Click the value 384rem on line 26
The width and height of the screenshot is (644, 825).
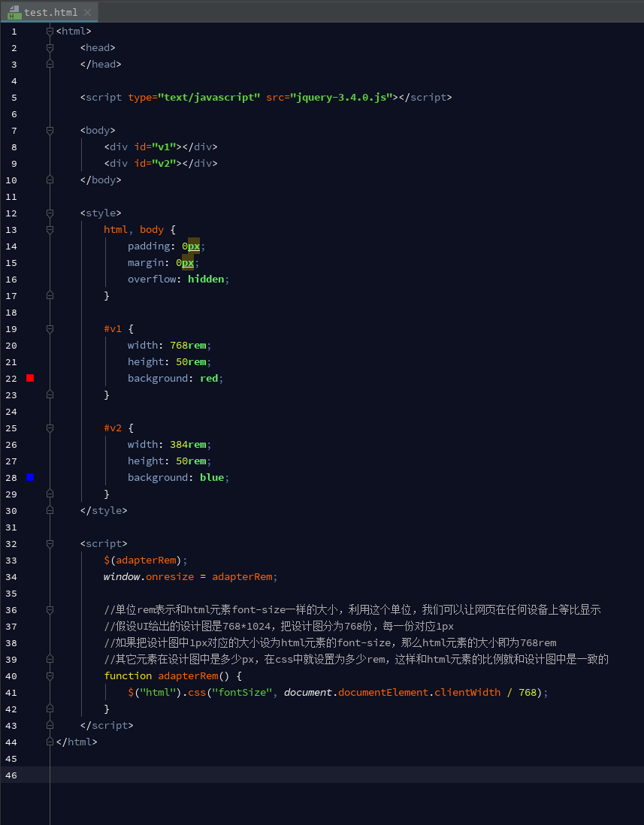[188, 444]
